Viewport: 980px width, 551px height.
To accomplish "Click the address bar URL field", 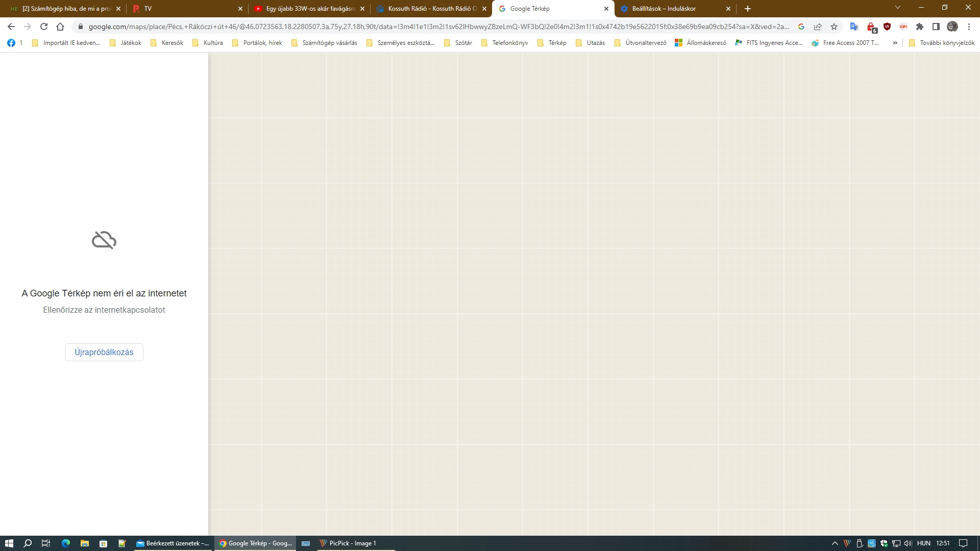I will [439, 27].
